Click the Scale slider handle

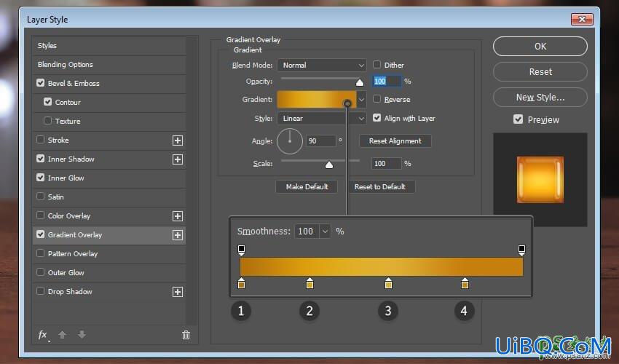[329, 165]
